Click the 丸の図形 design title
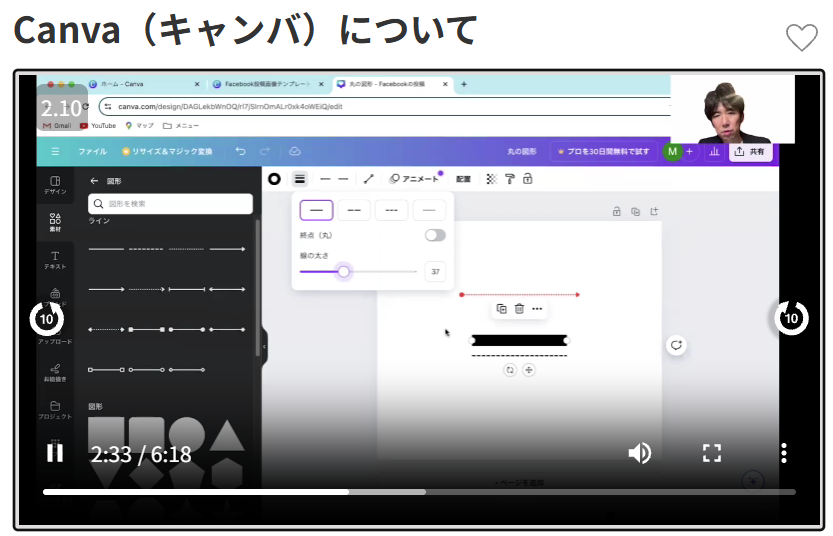Viewport: 833px width, 536px height. tap(521, 151)
